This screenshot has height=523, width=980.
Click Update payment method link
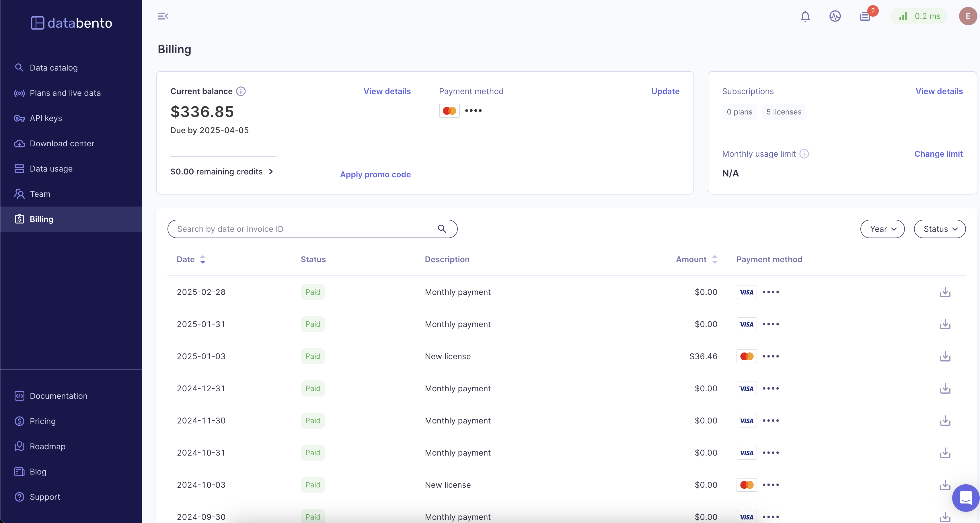tap(665, 91)
